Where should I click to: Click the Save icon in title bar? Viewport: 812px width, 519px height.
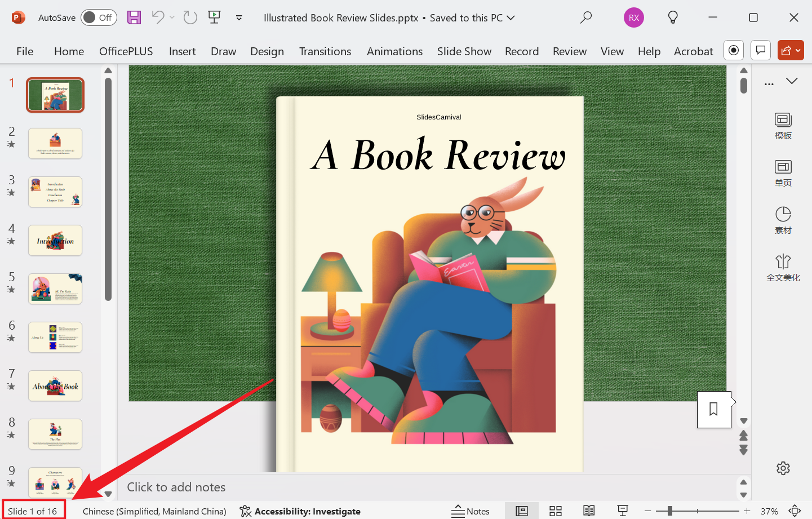(134, 17)
